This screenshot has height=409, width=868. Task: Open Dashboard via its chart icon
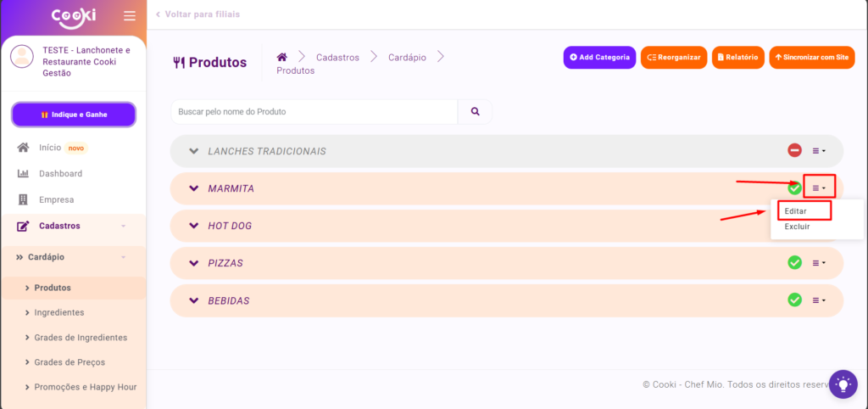(24, 174)
